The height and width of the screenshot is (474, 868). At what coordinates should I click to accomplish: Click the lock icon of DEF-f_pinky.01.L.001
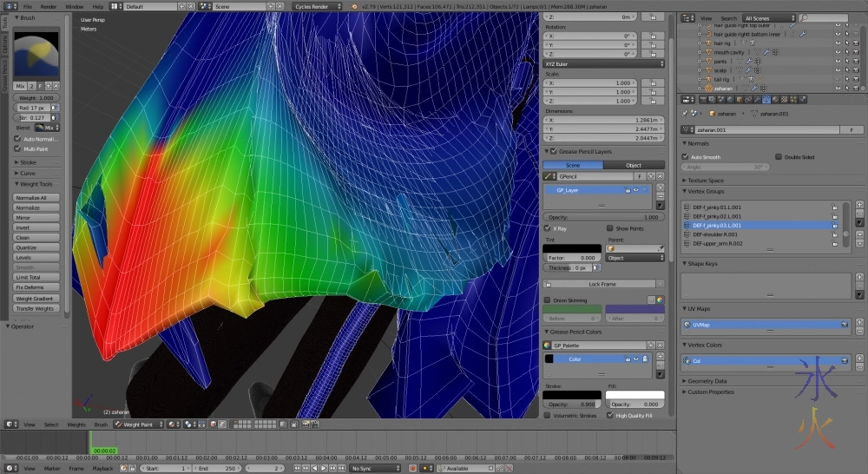pos(834,207)
